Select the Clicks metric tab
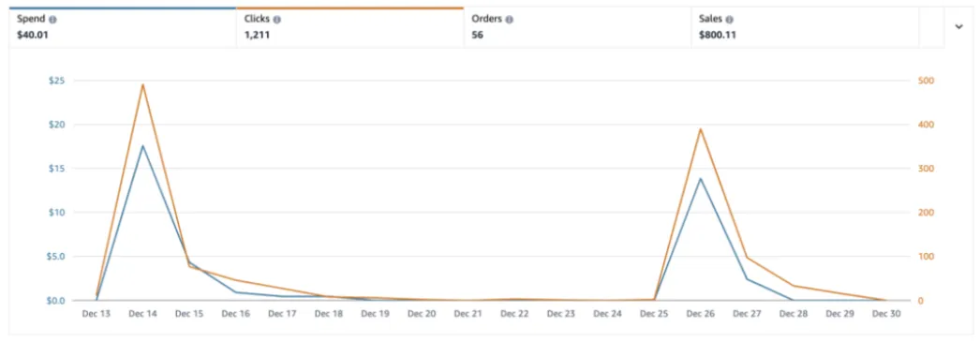The width and height of the screenshot is (980, 342). (350, 27)
